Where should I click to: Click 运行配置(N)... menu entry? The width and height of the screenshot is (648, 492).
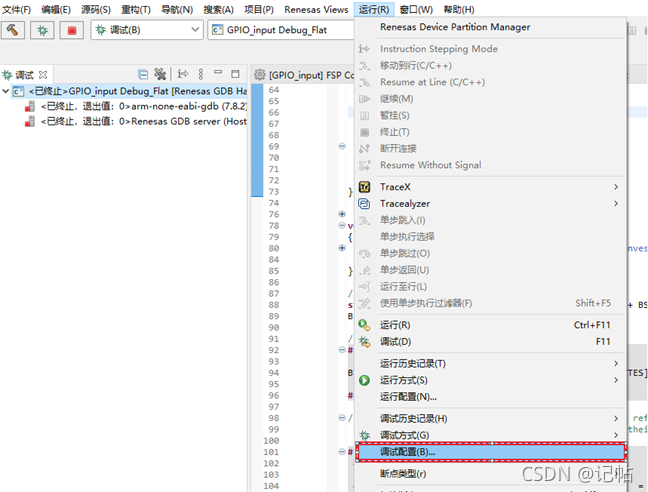pos(491,397)
